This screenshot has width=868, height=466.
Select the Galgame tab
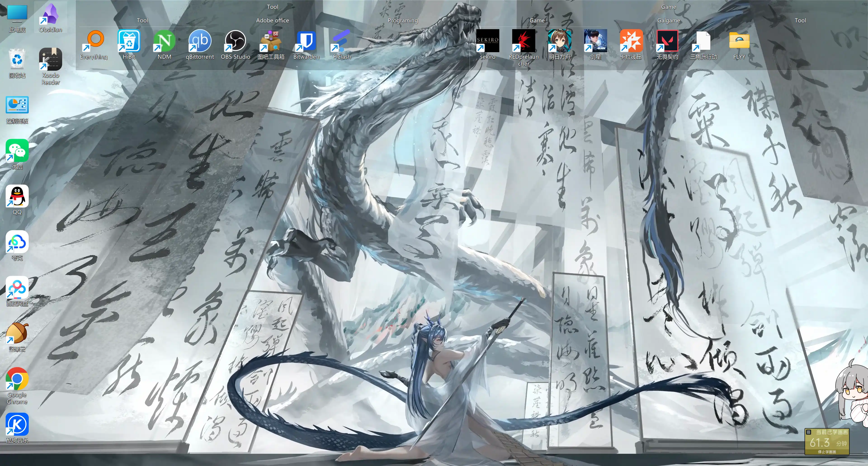point(669,20)
